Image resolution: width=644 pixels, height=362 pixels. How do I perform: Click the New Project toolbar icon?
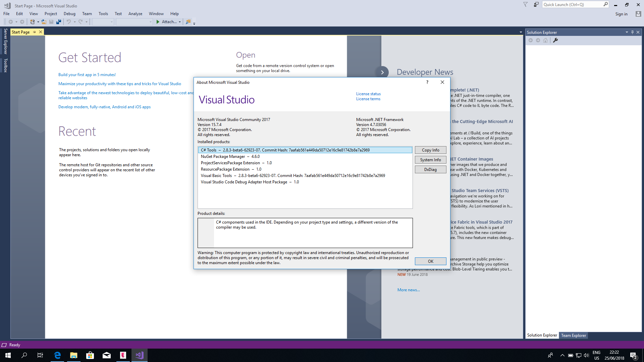(33, 21)
